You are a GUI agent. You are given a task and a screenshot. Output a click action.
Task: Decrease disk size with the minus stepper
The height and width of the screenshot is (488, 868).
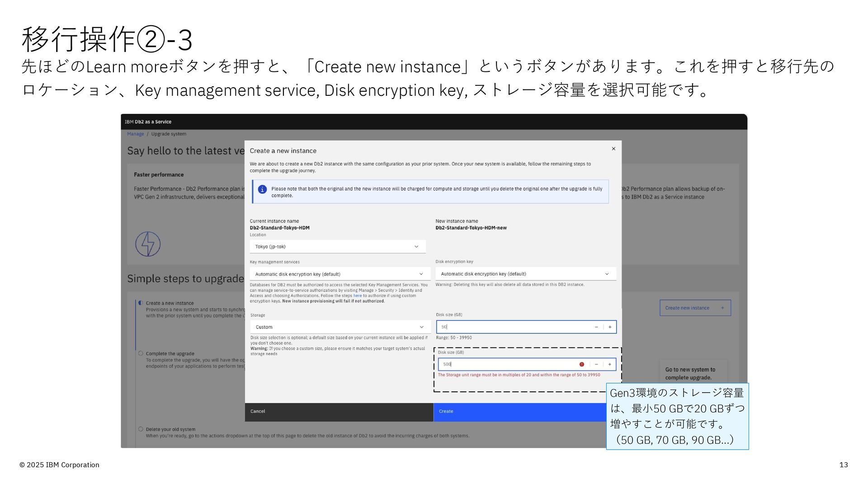596,327
